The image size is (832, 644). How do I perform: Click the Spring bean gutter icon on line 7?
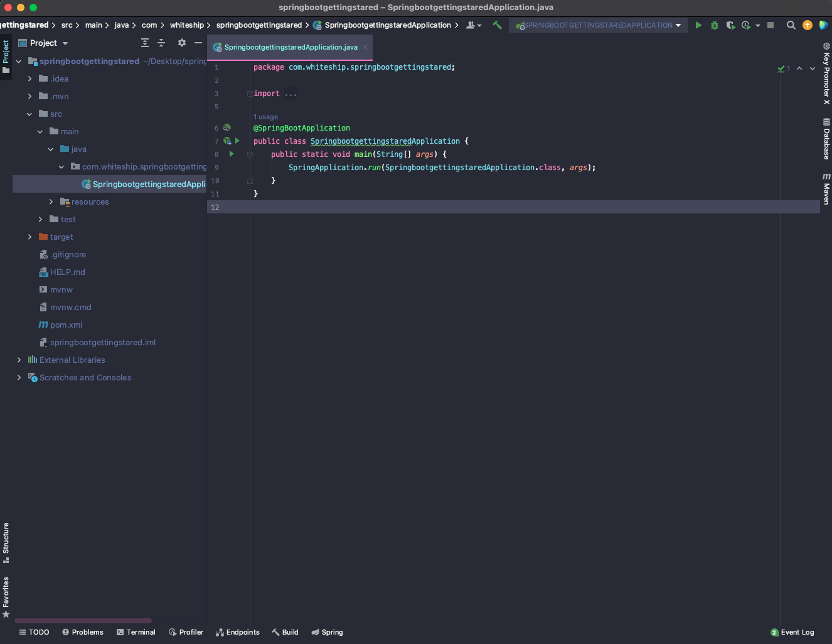pos(227,141)
